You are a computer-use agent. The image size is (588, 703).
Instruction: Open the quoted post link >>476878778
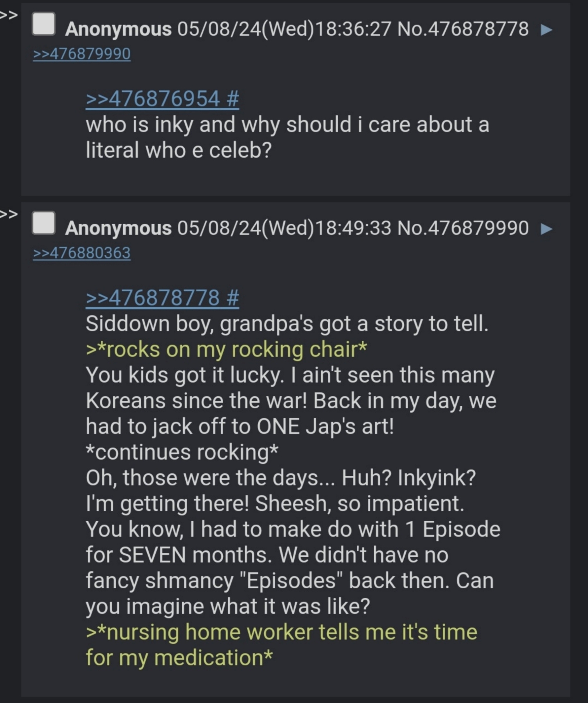tap(162, 298)
